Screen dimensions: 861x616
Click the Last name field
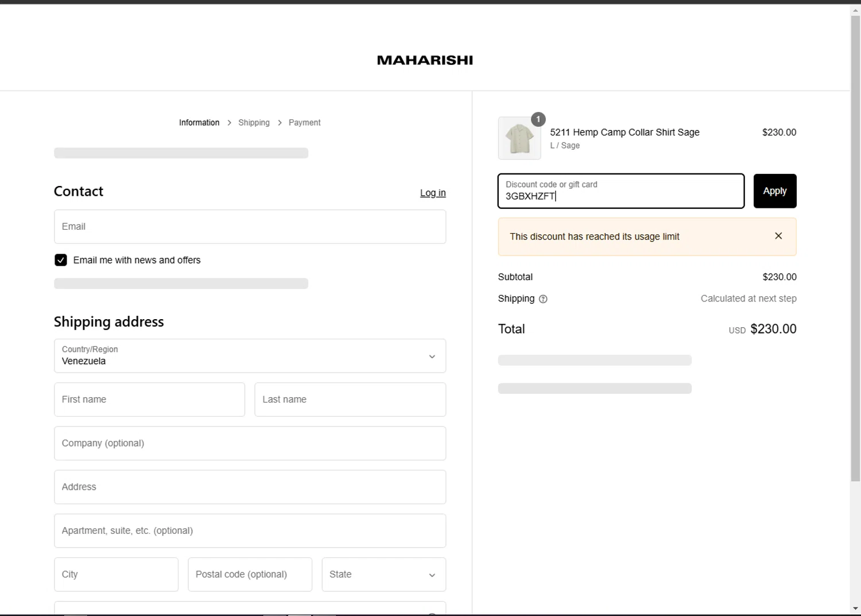[x=350, y=400]
